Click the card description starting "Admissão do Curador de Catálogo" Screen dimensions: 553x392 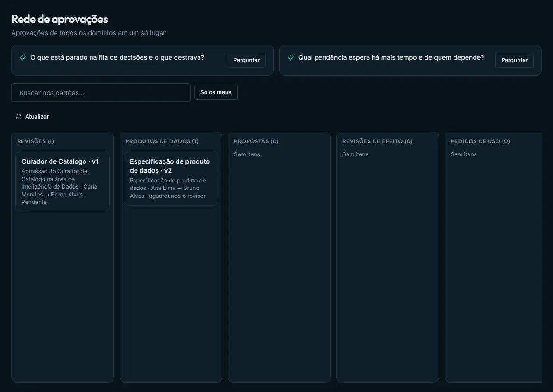59,187
